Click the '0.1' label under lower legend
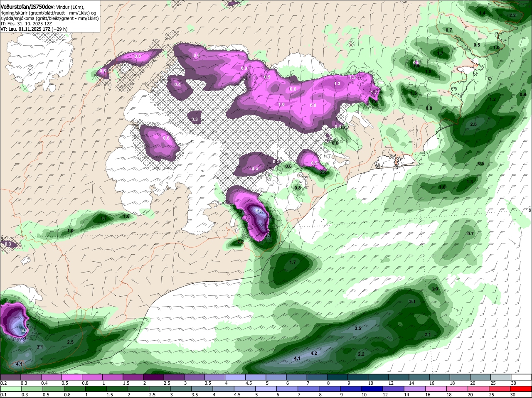 click(x=3, y=395)
